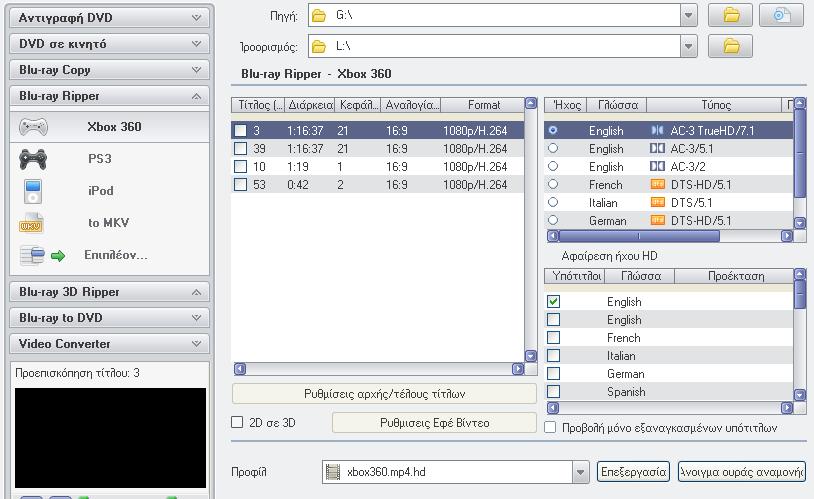Viewport: 814px width, 499px height.
Task: Browse source folder with the folder button
Action: pos(730,15)
